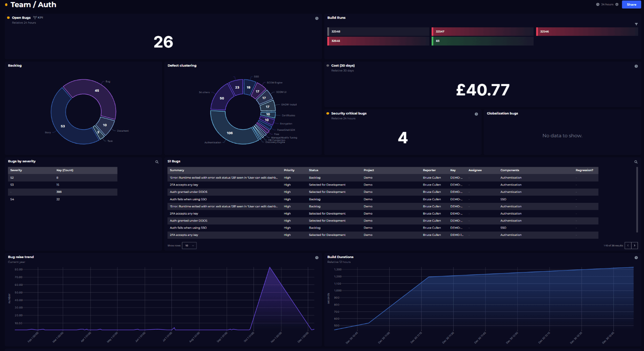Click the Bug raise trend clock icon

click(317, 258)
